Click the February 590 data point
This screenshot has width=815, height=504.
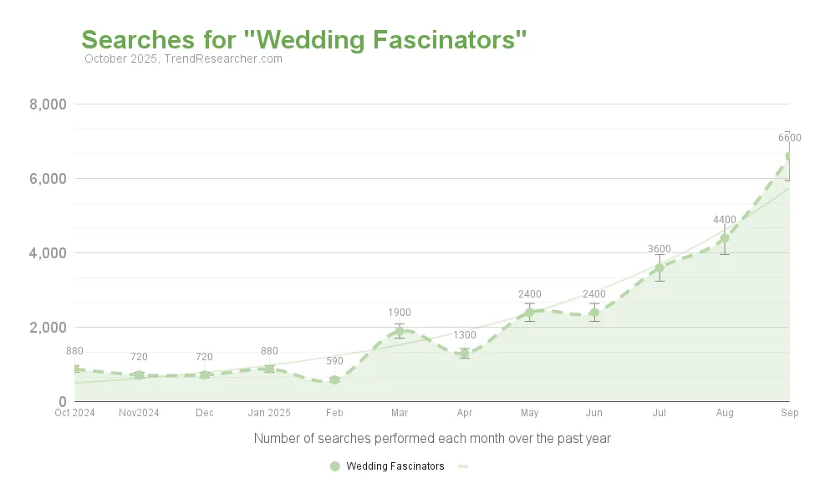click(334, 379)
